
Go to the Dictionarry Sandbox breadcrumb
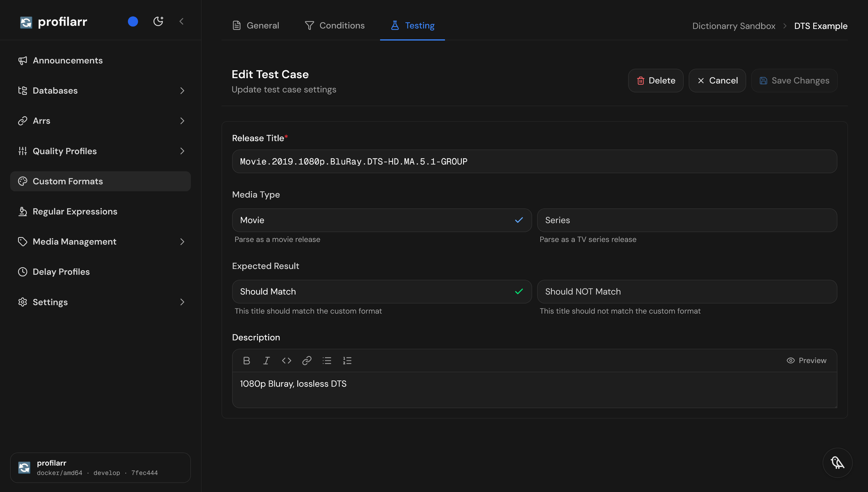(733, 26)
